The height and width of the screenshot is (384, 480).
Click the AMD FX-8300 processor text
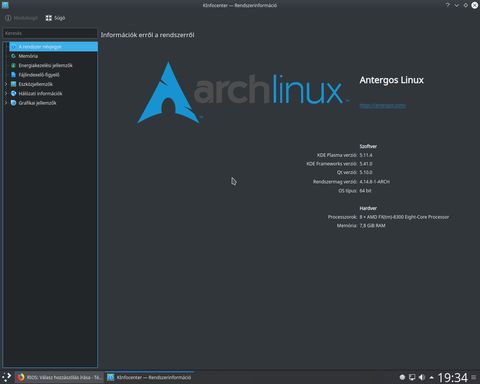coord(404,217)
